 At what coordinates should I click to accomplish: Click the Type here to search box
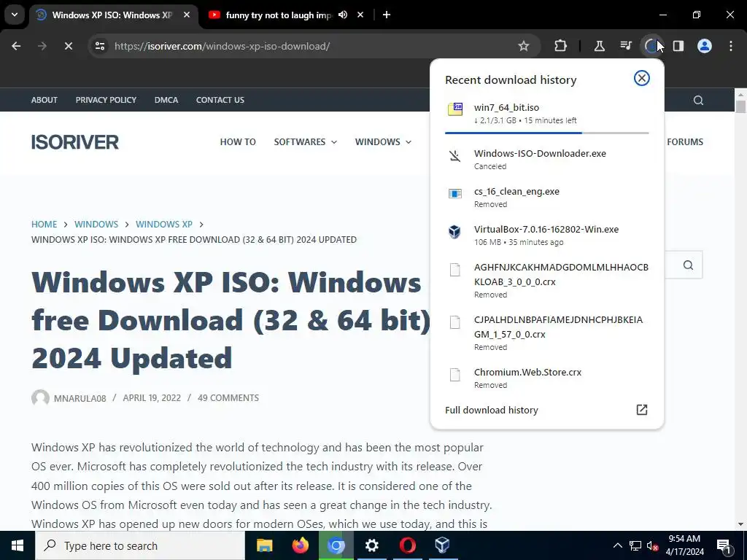tap(140, 545)
